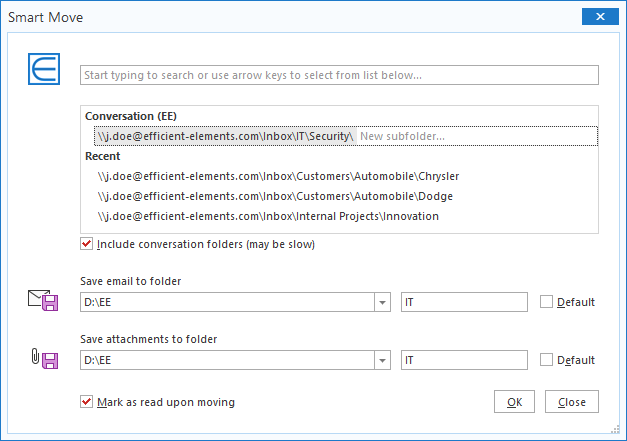
Task: Click the resize grip at dialog corner
Action: (615, 429)
